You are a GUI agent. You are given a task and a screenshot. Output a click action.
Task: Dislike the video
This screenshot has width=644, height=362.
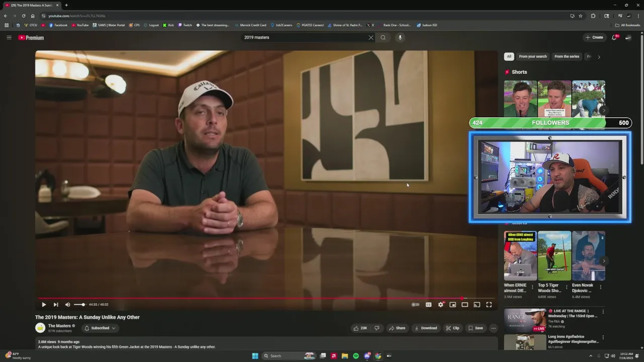click(377, 328)
